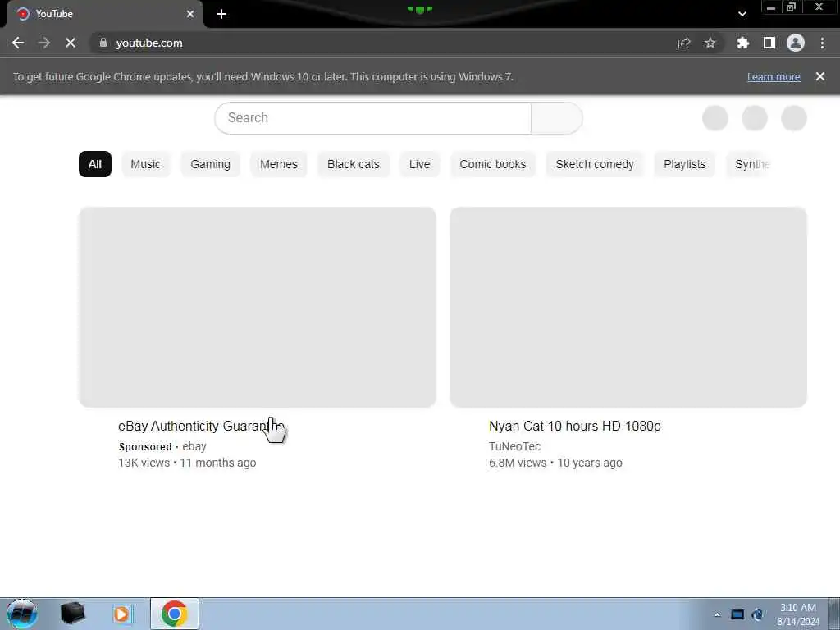Launch the media player taskbar icon

point(122,614)
